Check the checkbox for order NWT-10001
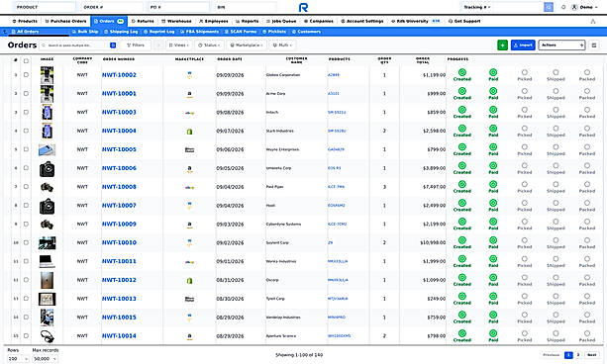Viewport: 607px width, 364px height. pyautogui.click(x=26, y=94)
